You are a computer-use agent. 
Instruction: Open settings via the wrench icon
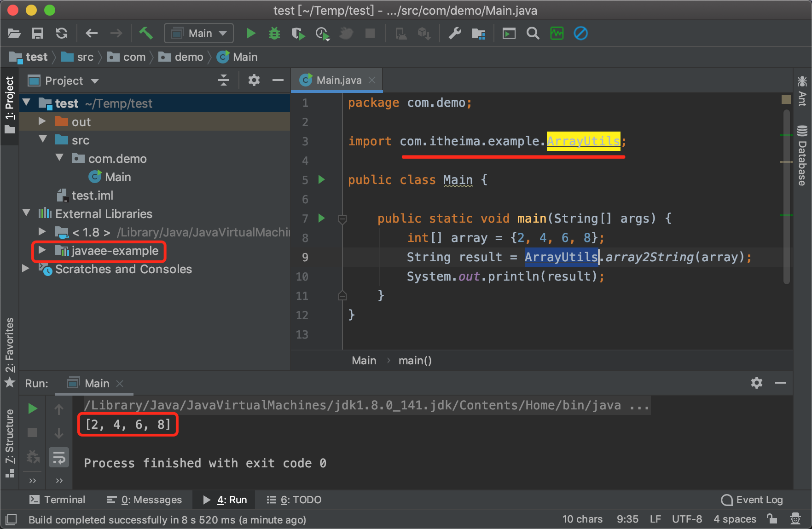coord(455,33)
